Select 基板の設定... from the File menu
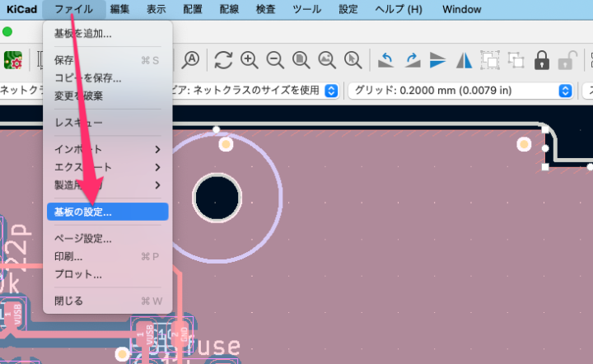593x364 pixels. click(107, 212)
